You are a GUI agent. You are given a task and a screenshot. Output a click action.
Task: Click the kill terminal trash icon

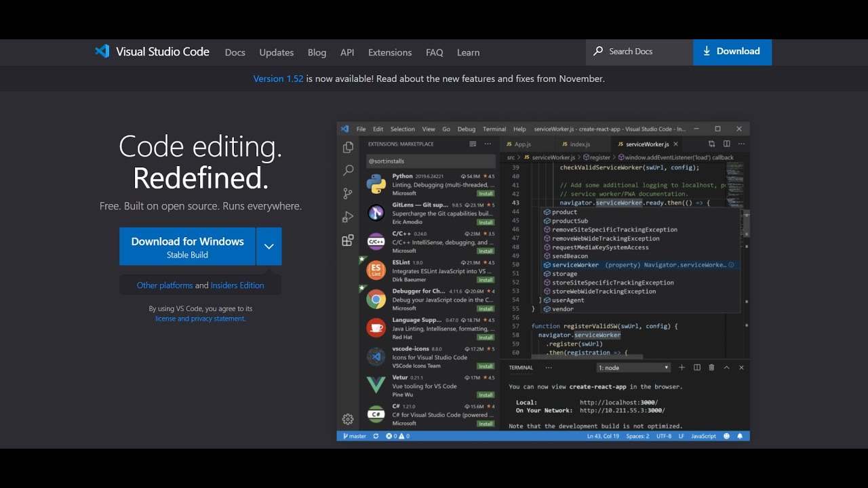pos(711,367)
